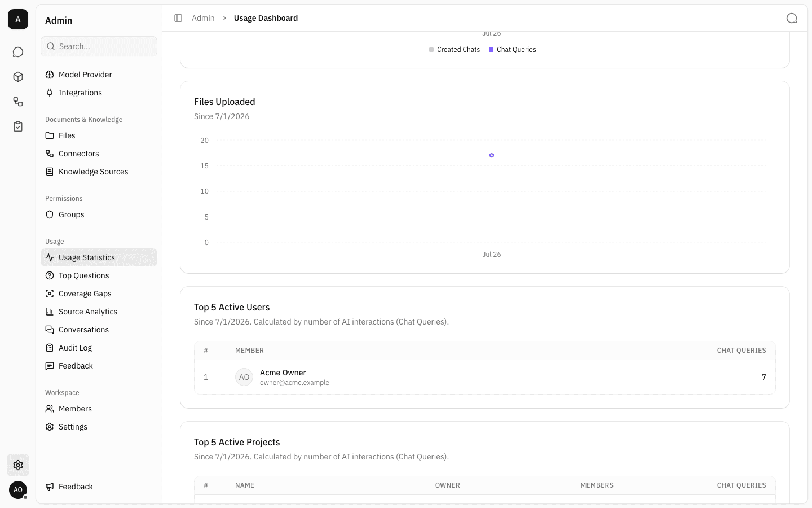The height and width of the screenshot is (508, 812).
Task: Click the Members people icon
Action: click(50, 409)
